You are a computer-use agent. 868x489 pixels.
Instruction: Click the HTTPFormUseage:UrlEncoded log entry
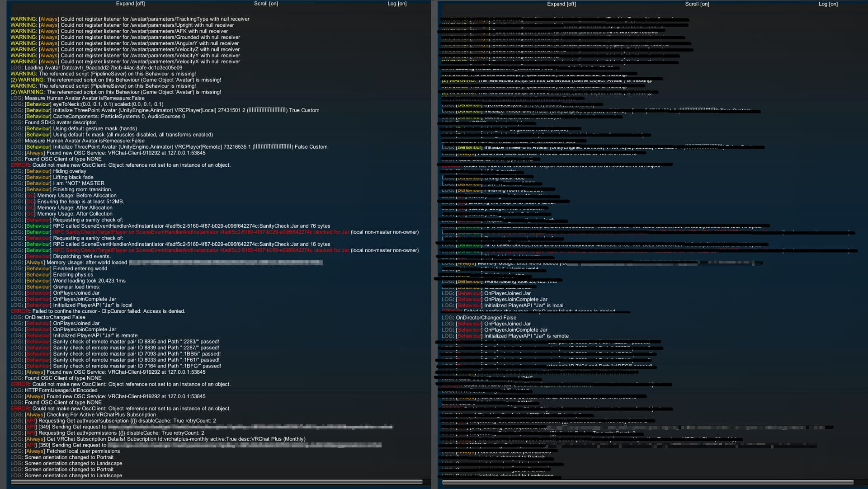[61, 390]
